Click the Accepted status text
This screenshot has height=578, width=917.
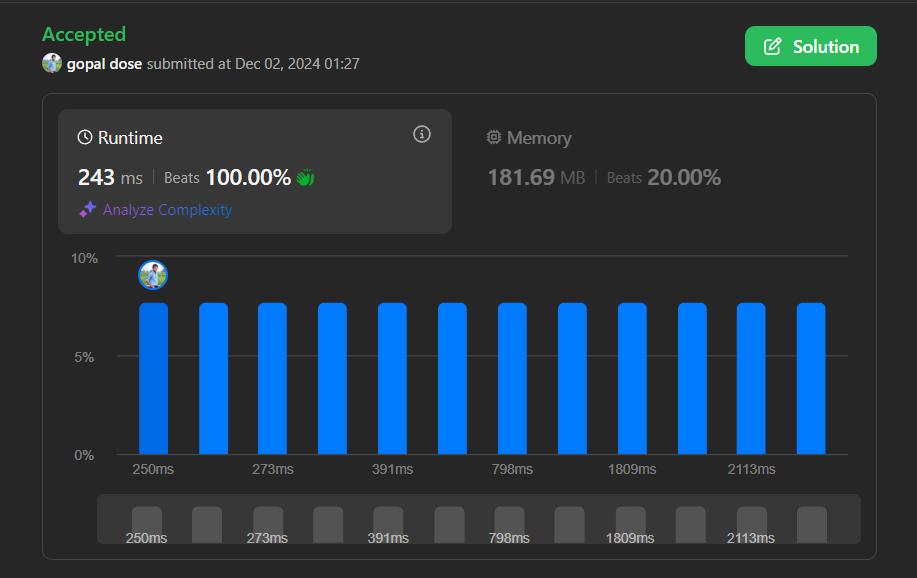pyautogui.click(x=84, y=35)
